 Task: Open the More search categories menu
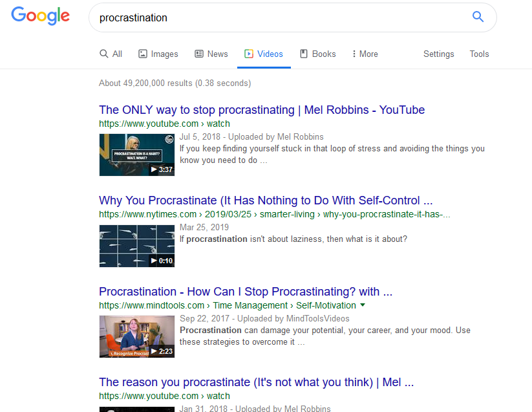point(365,54)
